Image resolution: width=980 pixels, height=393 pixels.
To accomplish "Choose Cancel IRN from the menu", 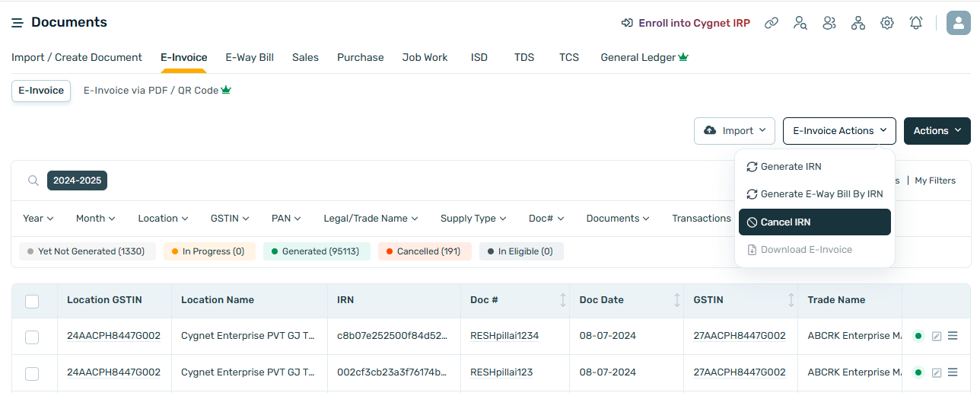I will click(x=814, y=222).
